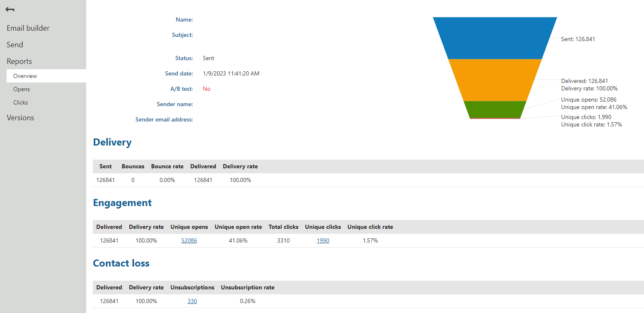This screenshot has height=313, width=644.
Task: Go to the Send section
Action: tap(15, 45)
